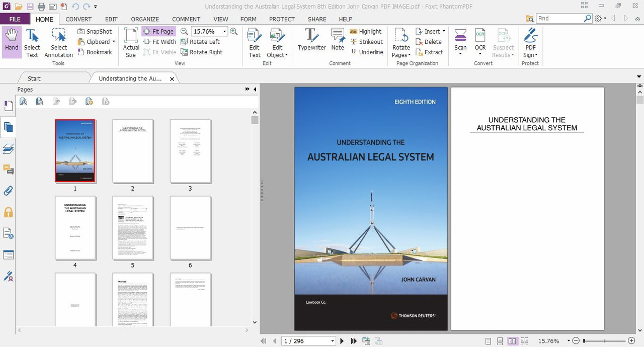Run OCR on the document
Viewport: 644px width, 347px height.
click(x=480, y=42)
